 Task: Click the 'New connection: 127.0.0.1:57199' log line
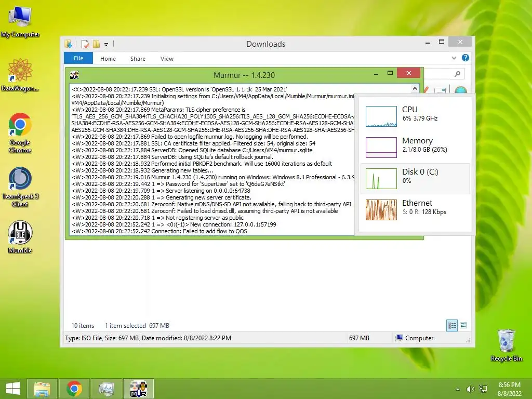pyautogui.click(x=174, y=224)
